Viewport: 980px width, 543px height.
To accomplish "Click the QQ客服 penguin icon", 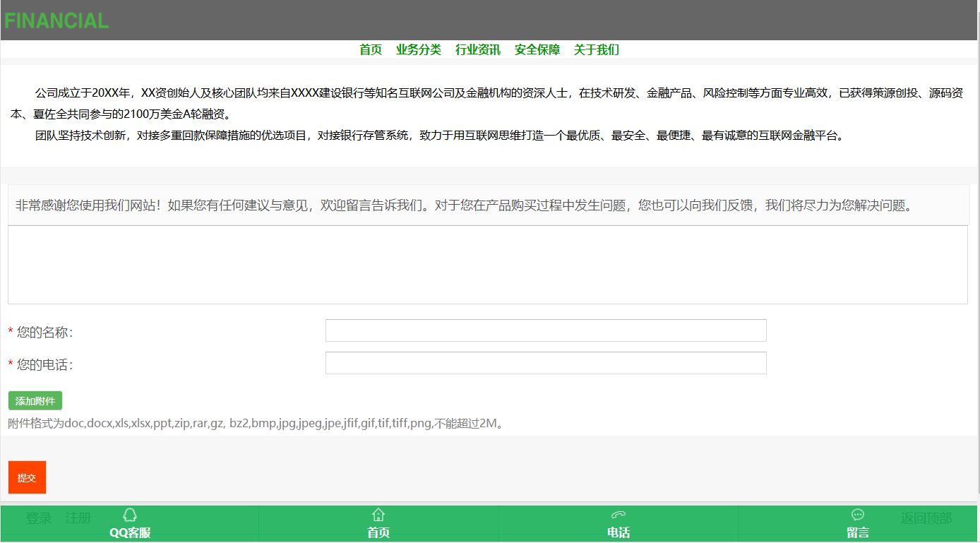I will (130, 515).
